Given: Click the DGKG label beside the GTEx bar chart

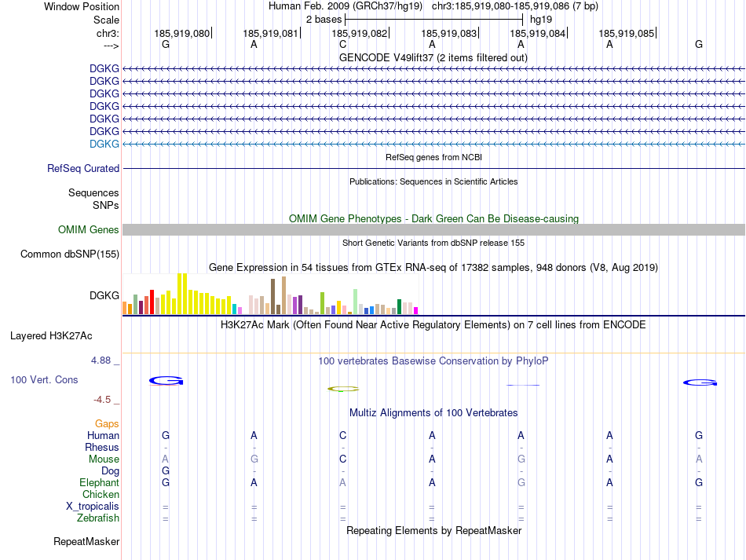Looking at the screenshot, I should click(x=104, y=295).
